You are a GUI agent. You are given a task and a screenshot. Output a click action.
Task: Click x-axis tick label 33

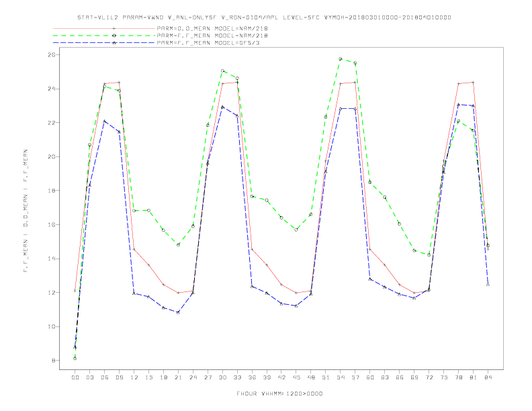click(237, 377)
